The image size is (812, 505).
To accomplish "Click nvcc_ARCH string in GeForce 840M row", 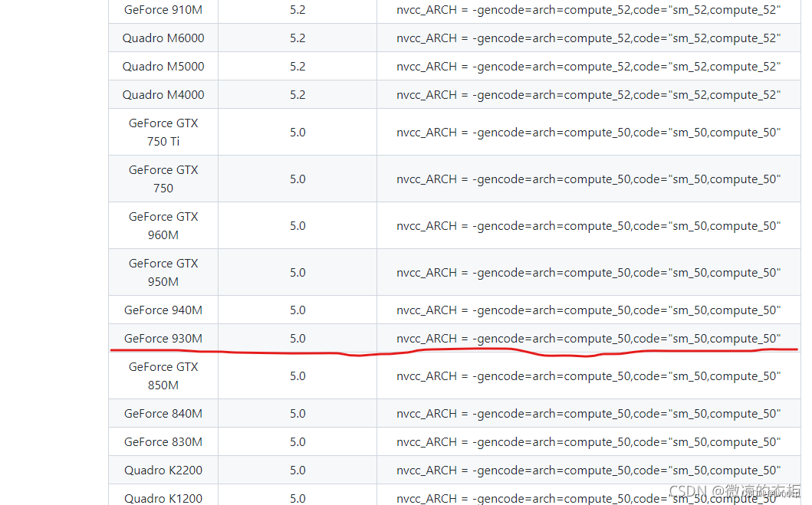I will pyautogui.click(x=588, y=415).
